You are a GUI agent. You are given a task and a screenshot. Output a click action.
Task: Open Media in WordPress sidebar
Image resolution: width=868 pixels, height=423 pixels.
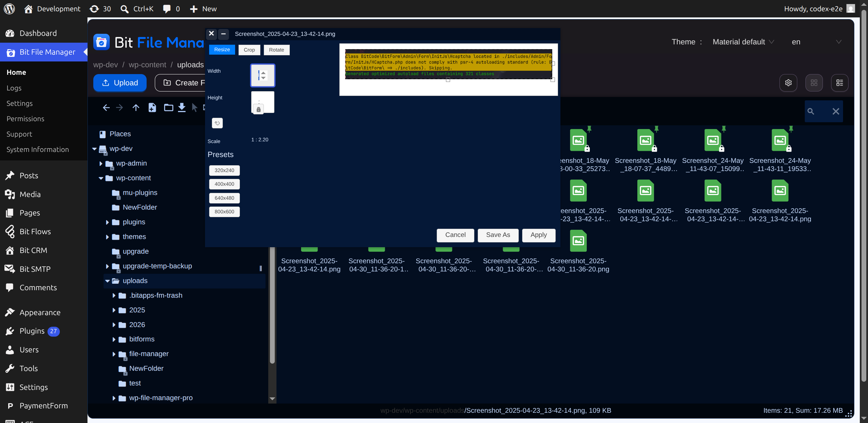click(30, 194)
